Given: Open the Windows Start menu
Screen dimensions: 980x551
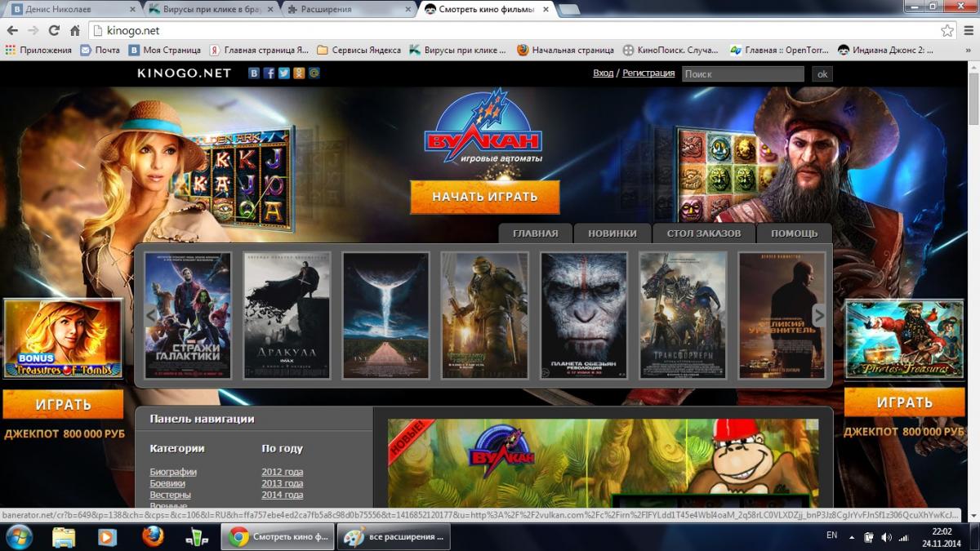Looking at the screenshot, I should [x=19, y=536].
